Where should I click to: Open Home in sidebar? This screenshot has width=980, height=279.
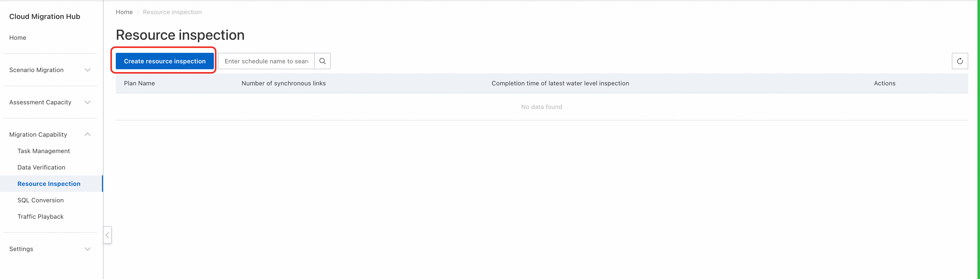(x=18, y=38)
